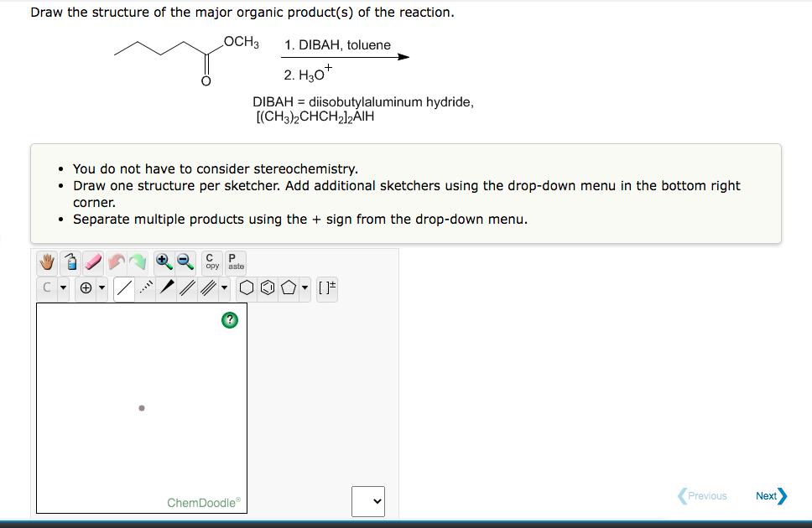
Task: Select the zoom out magnifier tool
Action: tap(185, 261)
